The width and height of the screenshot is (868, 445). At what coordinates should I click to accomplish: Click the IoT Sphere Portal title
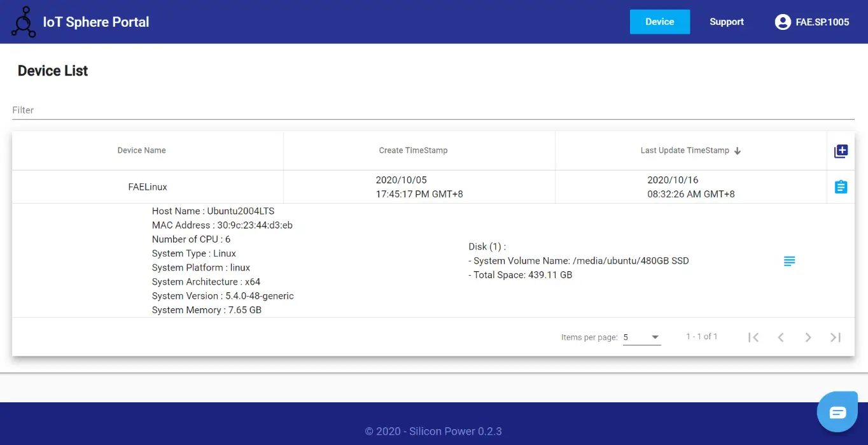[96, 22]
